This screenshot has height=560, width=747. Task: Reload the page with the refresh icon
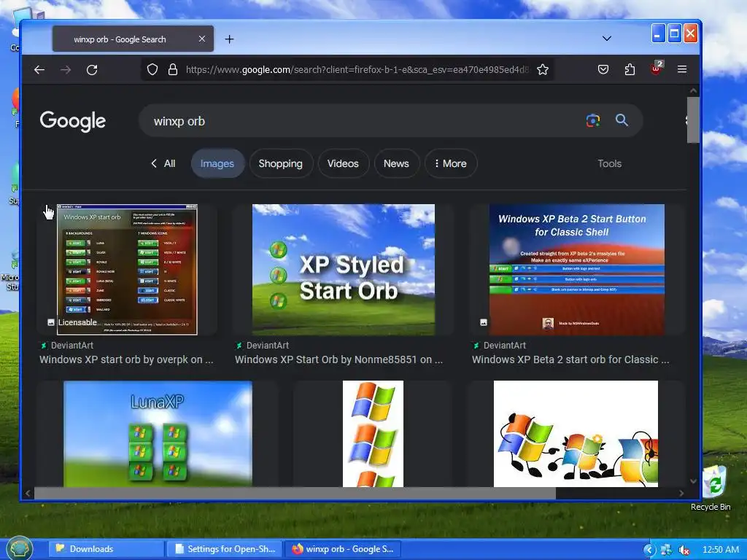click(x=92, y=70)
